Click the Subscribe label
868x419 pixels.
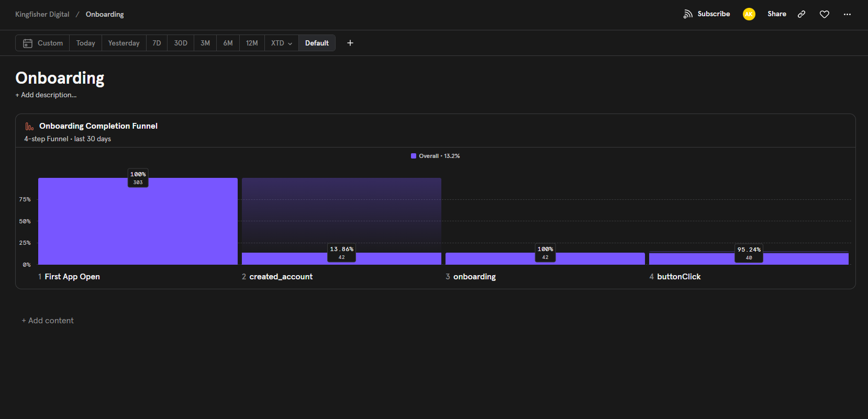[714, 14]
